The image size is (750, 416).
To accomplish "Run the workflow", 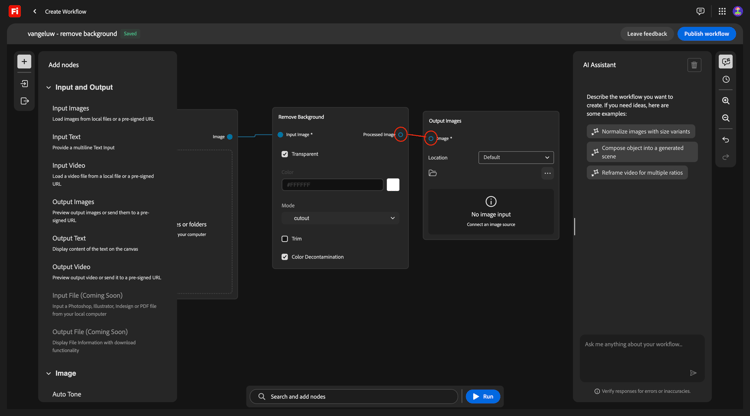I will (483, 396).
